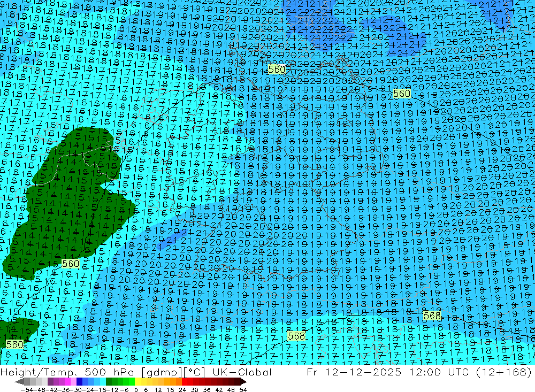535x392 pixels.
Task: Pick the bright red swatch on the legend
Action: tap(185, 382)
